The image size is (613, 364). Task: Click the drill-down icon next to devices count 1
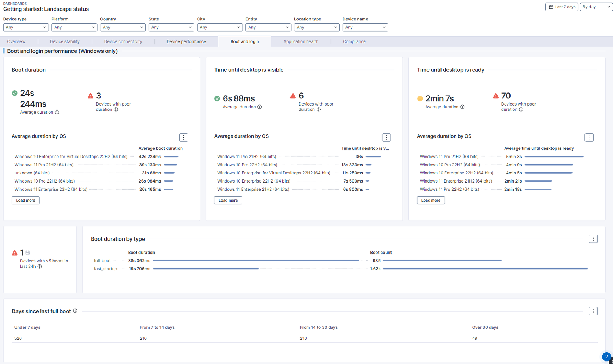click(x=28, y=253)
